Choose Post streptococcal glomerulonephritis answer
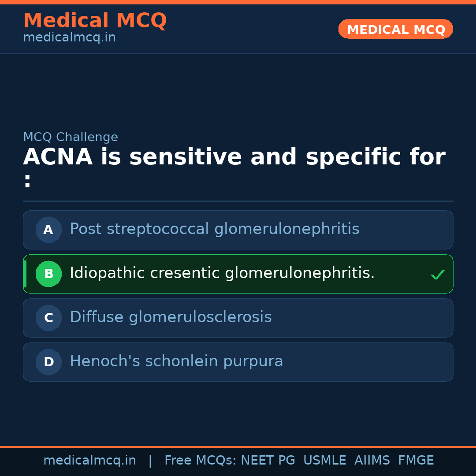This screenshot has width=476, height=476. (214, 229)
